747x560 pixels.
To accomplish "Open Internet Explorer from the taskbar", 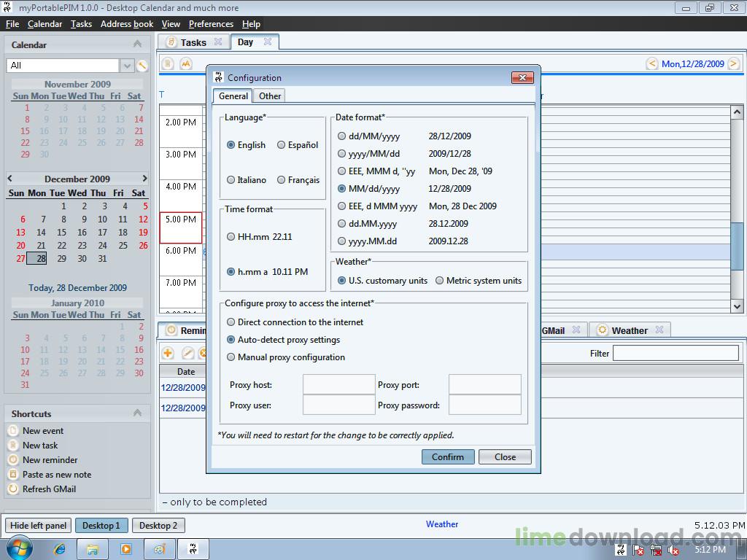I will pyautogui.click(x=60, y=548).
